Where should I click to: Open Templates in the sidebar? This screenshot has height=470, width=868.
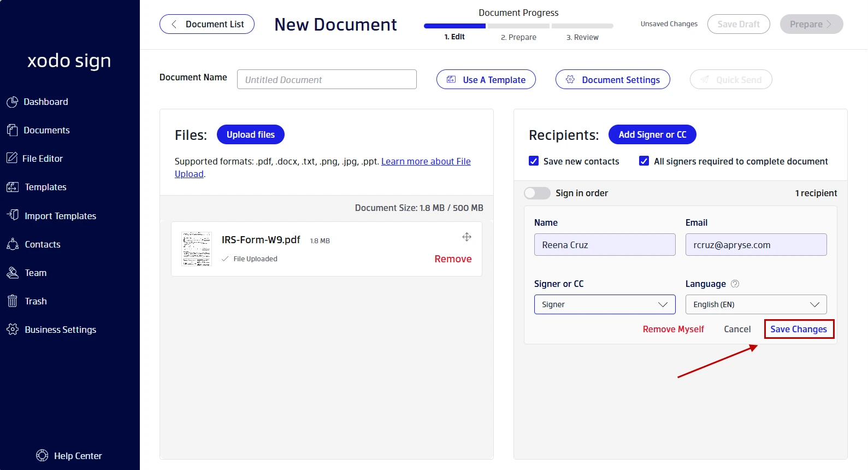point(45,187)
